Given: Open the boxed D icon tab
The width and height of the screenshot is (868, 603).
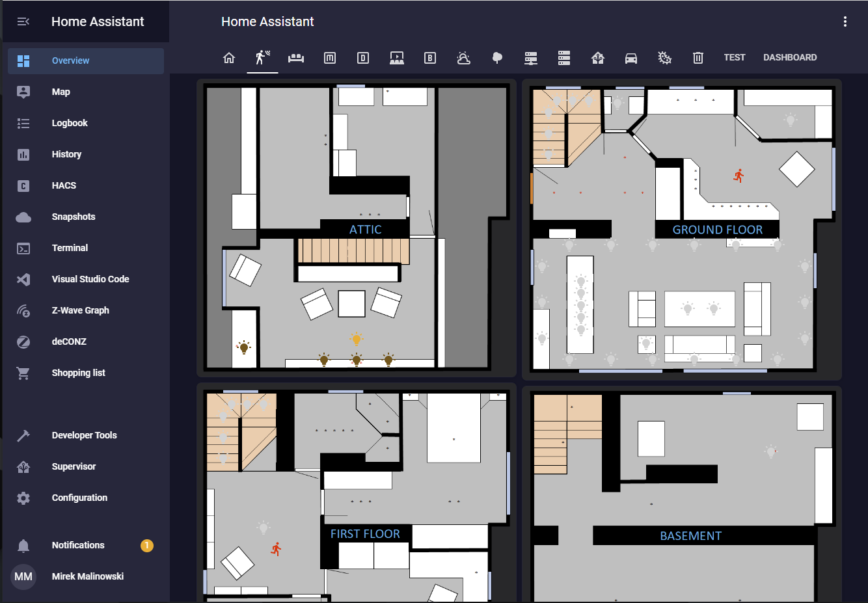Looking at the screenshot, I should pos(363,58).
